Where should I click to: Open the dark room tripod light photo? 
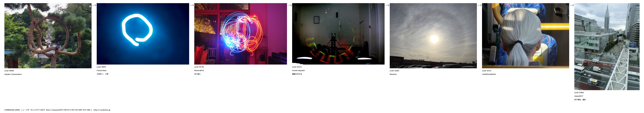pos(338,34)
